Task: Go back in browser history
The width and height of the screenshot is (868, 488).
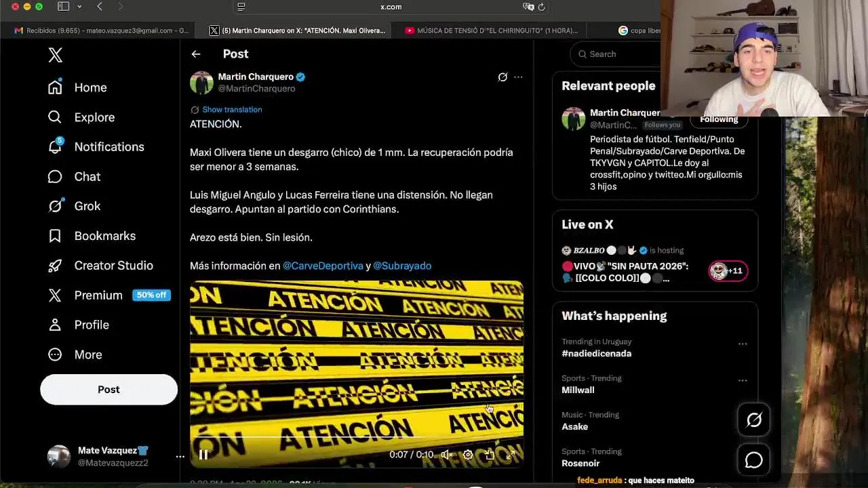Action: tap(100, 7)
